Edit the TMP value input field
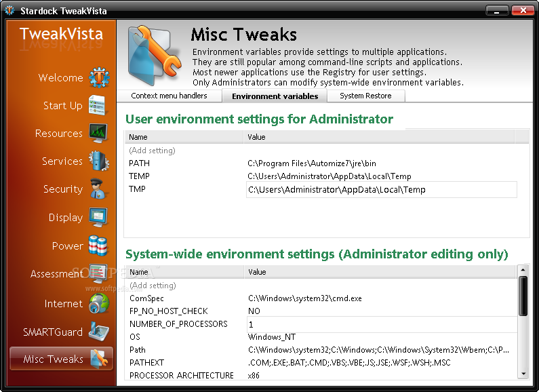This screenshot has height=392, width=539. [382, 189]
